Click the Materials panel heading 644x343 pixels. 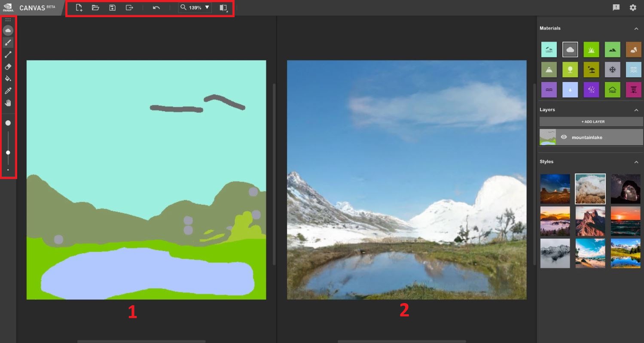click(550, 28)
